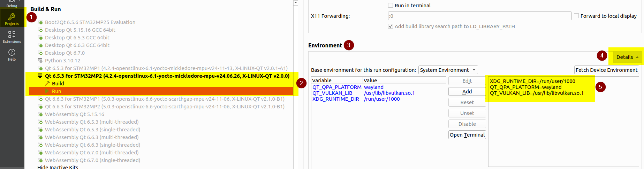
Task: Click the Disable environment variable button
Action: (x=467, y=124)
